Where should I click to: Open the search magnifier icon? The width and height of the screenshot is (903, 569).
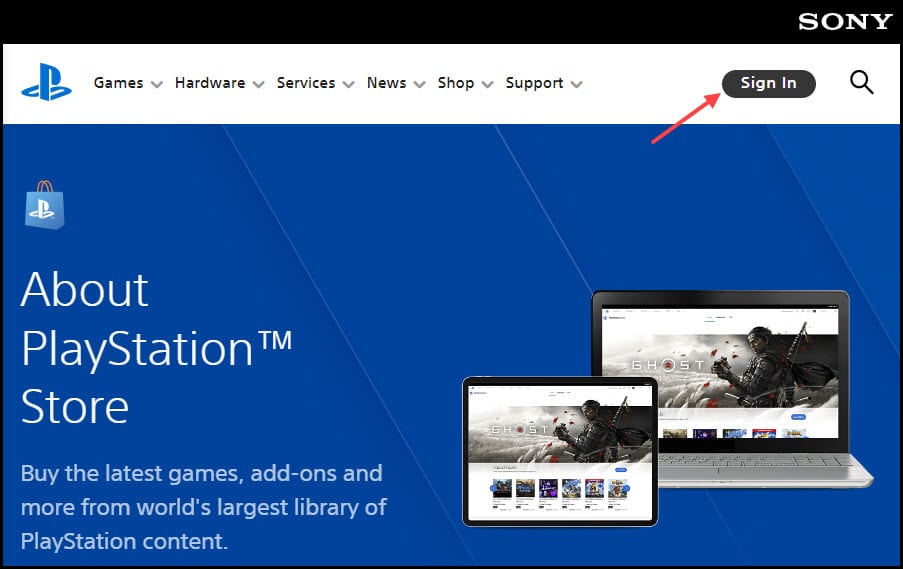tap(862, 82)
